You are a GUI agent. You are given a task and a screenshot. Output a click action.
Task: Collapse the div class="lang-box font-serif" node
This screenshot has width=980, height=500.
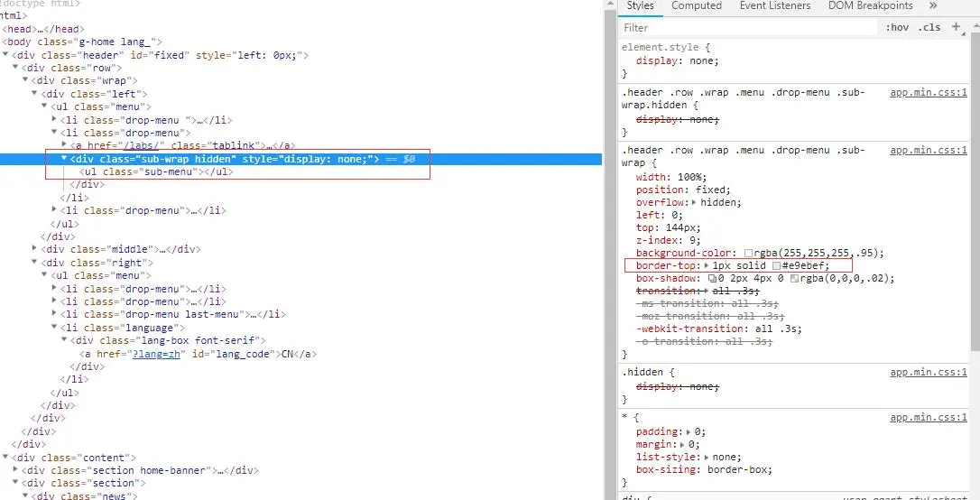pos(64,340)
